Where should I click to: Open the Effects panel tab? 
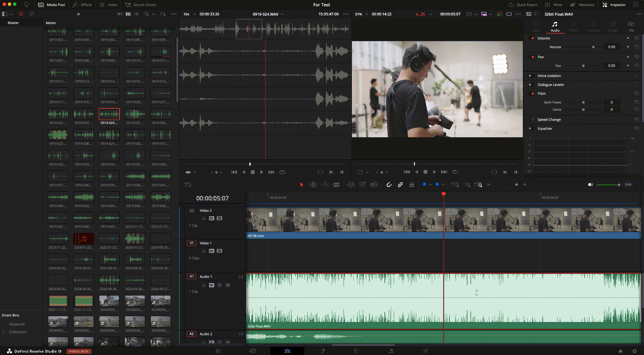[x=82, y=5]
